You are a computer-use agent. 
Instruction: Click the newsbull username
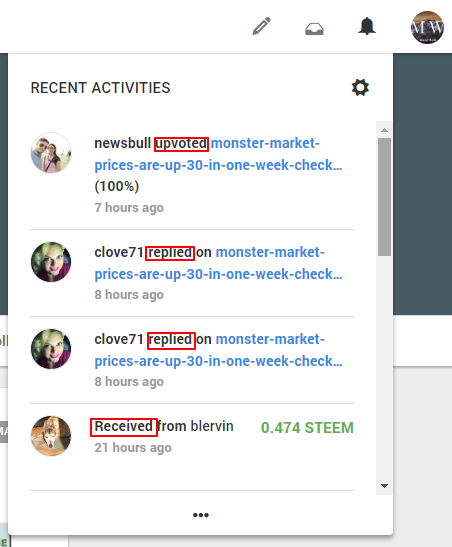click(x=122, y=143)
